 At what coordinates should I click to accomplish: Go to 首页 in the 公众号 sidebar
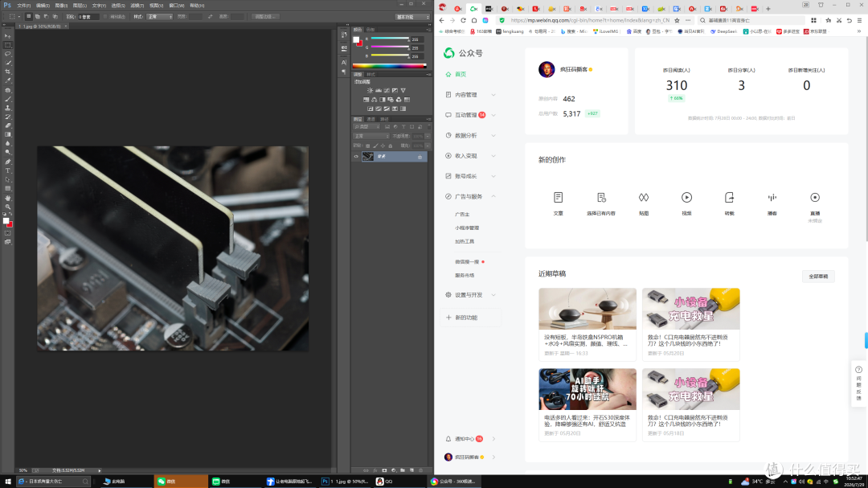pos(461,74)
